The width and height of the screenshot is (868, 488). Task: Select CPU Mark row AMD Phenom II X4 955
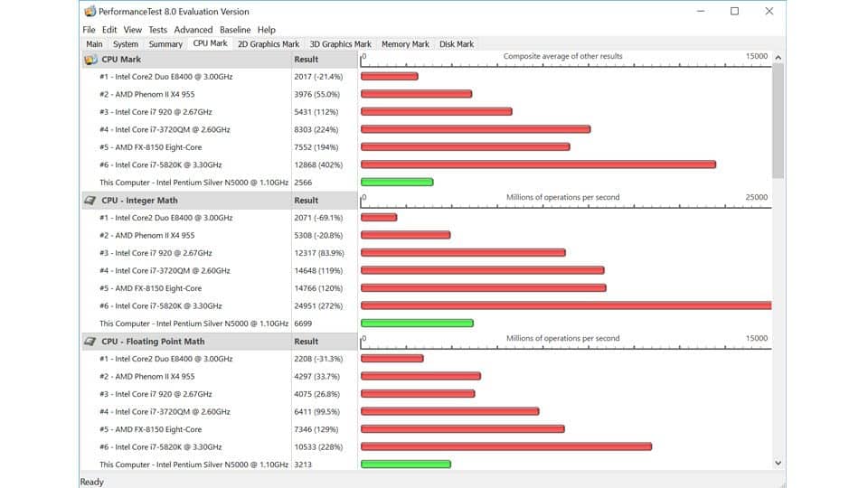point(147,95)
